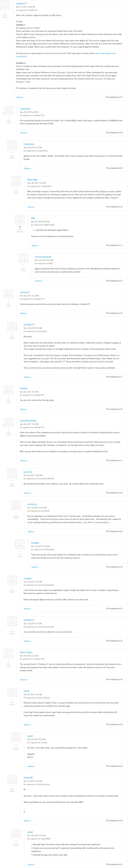This screenshot has height=868, width=128.
Task: Visit the Ghost Stories user profile link
Action: [26, 652]
